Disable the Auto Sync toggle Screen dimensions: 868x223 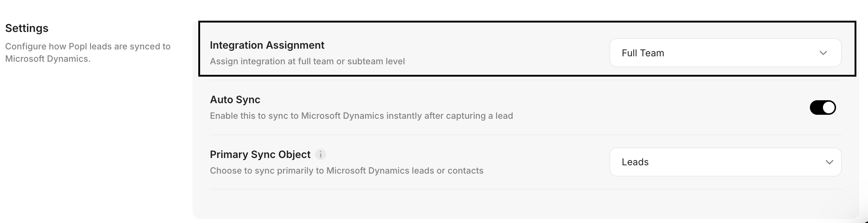click(823, 108)
